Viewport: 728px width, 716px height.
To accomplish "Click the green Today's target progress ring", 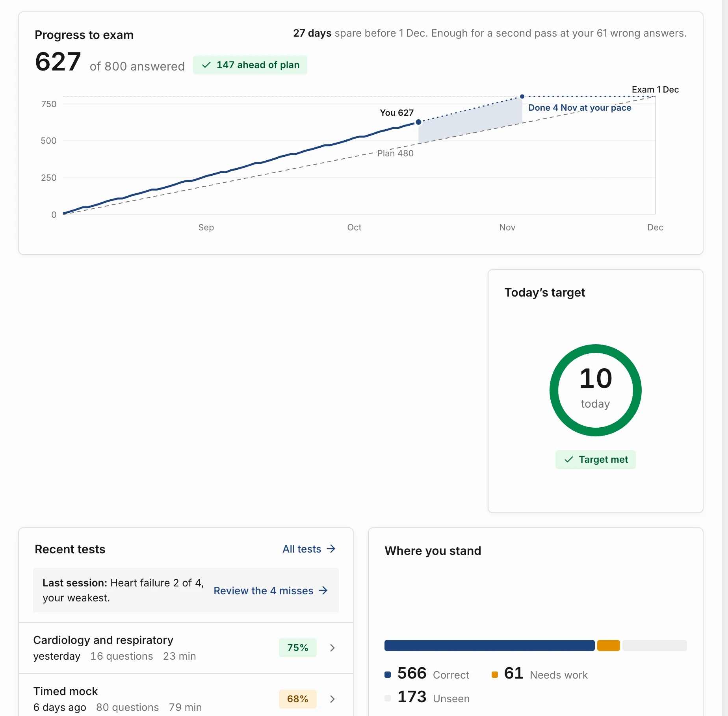I will point(596,390).
